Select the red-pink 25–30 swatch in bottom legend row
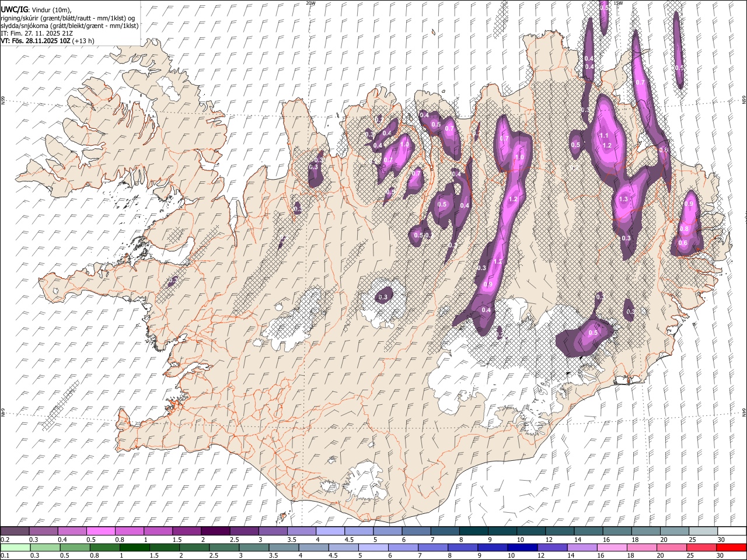The width and height of the screenshot is (747, 560). tap(701, 547)
